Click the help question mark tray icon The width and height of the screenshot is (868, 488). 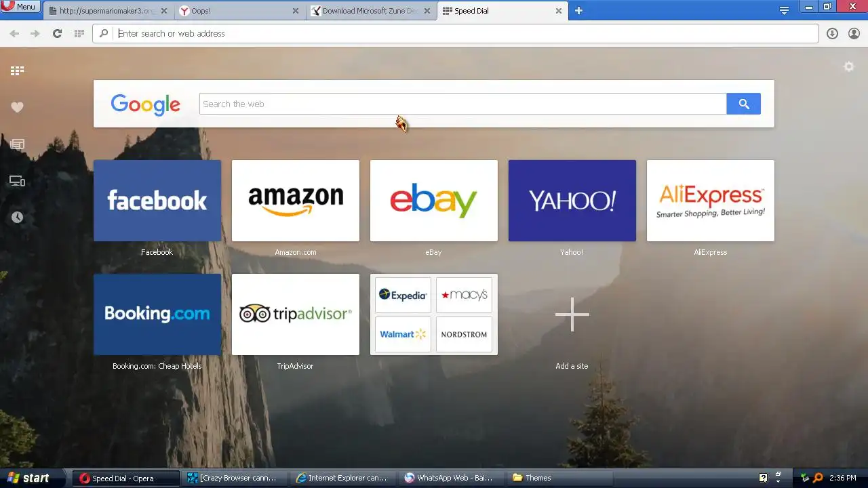pos(764,478)
